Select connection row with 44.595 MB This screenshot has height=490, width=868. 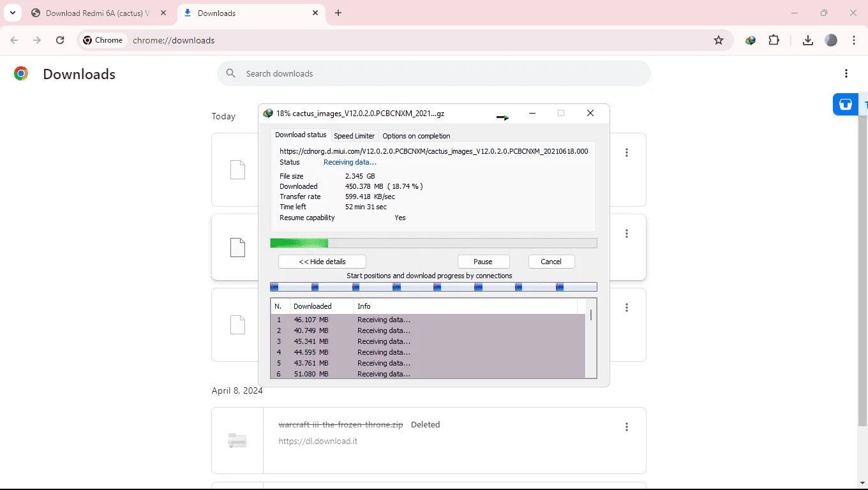tap(428, 352)
